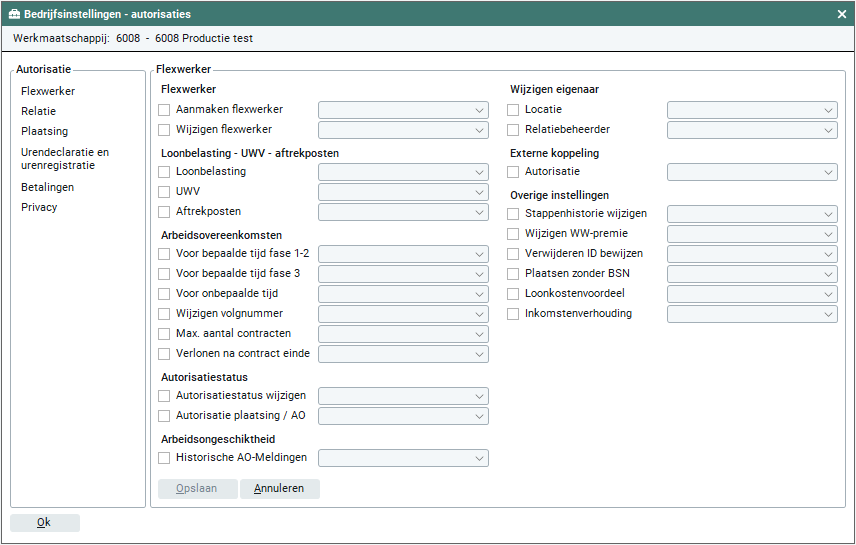This screenshot has height=545, width=856.
Task: Click the briefcase icon in title bar
Action: click(x=14, y=14)
